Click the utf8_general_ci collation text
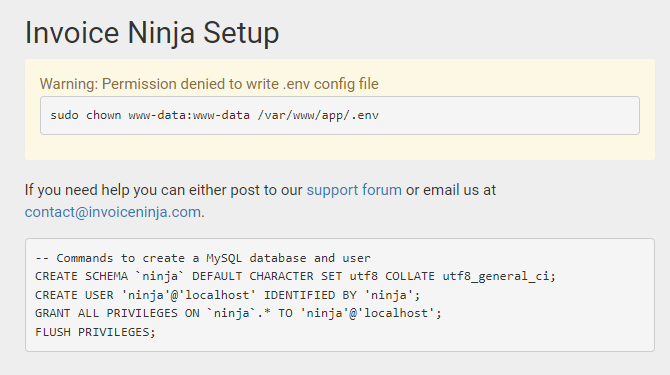Image resolution: width=670 pixels, height=375 pixels. click(x=496, y=276)
